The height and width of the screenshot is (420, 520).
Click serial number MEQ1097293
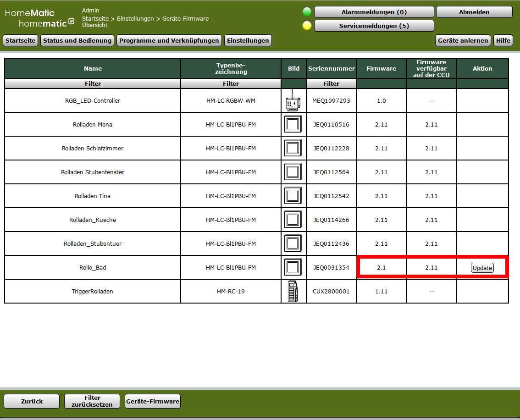click(331, 100)
